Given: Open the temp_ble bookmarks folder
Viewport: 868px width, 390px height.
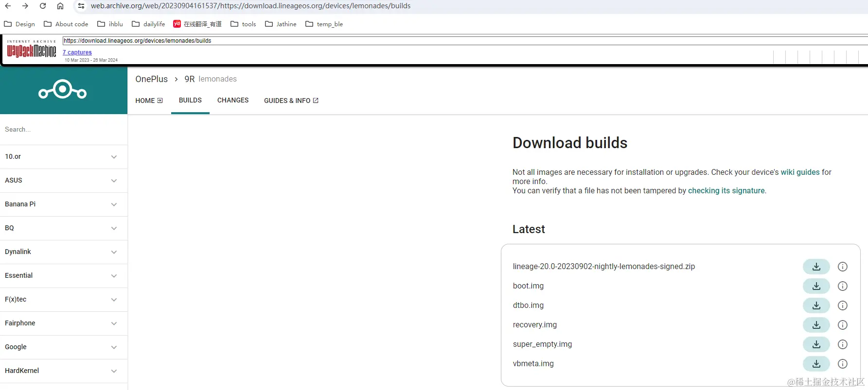Looking at the screenshot, I should click(x=324, y=24).
